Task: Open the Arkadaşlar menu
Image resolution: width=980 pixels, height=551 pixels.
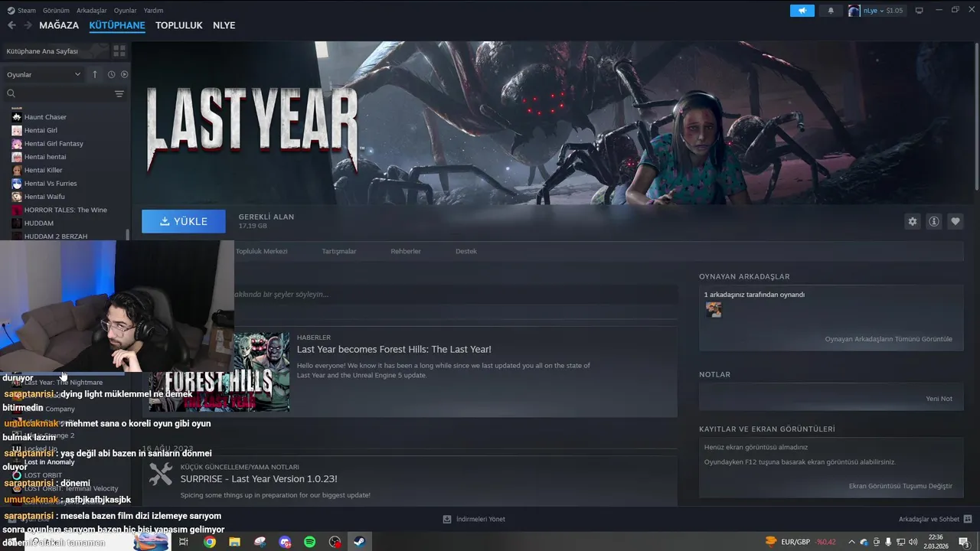Action: click(92, 11)
